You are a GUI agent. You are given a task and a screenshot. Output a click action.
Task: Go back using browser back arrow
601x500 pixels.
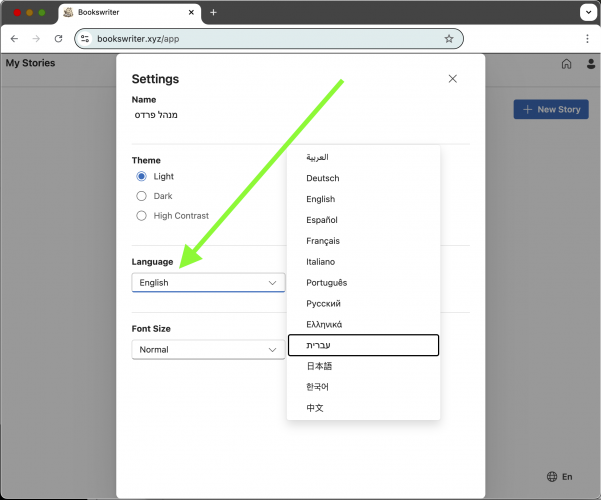click(x=14, y=38)
